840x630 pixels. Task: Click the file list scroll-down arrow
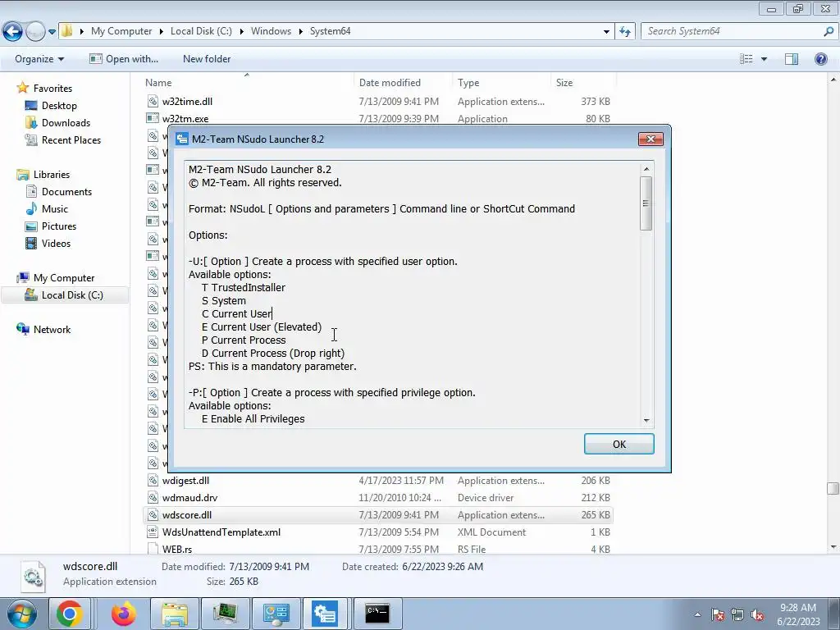(833, 547)
